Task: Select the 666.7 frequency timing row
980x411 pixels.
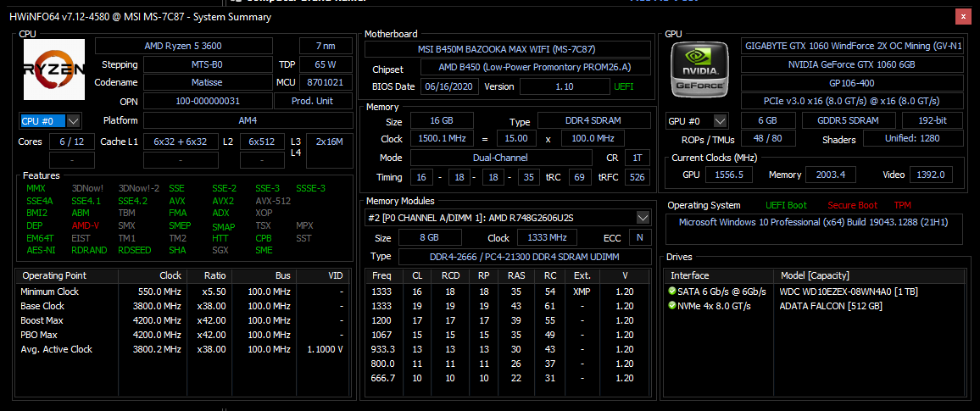Action: tap(508, 378)
